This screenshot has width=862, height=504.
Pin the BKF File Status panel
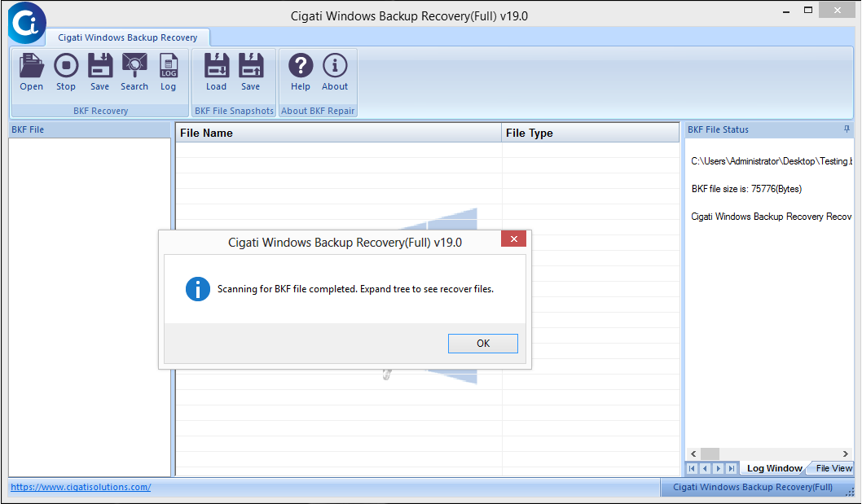(x=847, y=129)
